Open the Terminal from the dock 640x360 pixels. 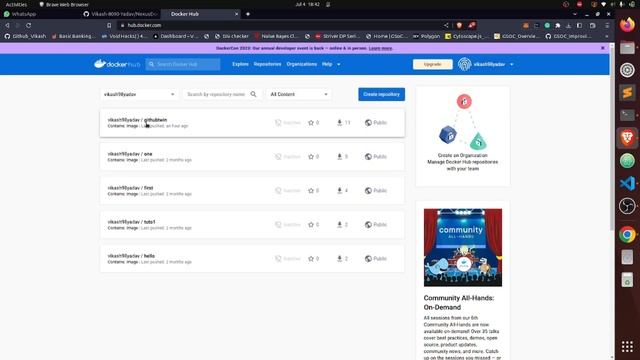(x=627, y=115)
